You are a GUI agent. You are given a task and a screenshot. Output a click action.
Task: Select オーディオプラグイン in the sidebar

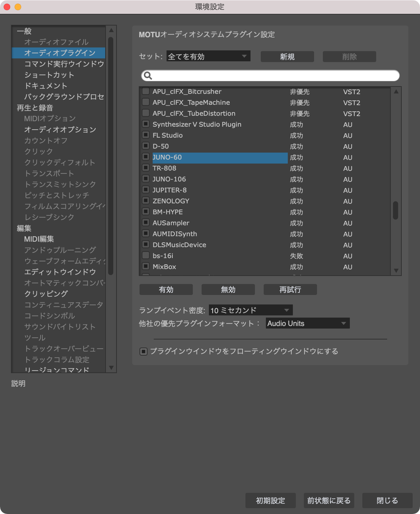[x=58, y=53]
